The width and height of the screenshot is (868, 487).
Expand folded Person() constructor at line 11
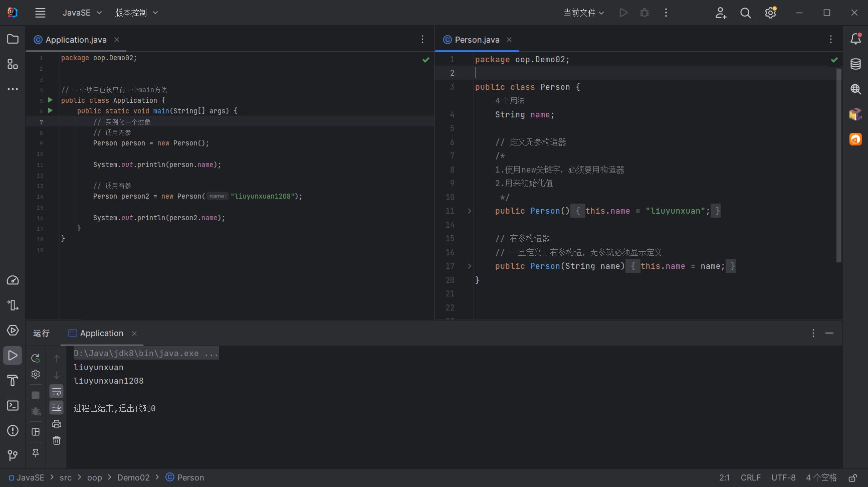[x=470, y=211]
